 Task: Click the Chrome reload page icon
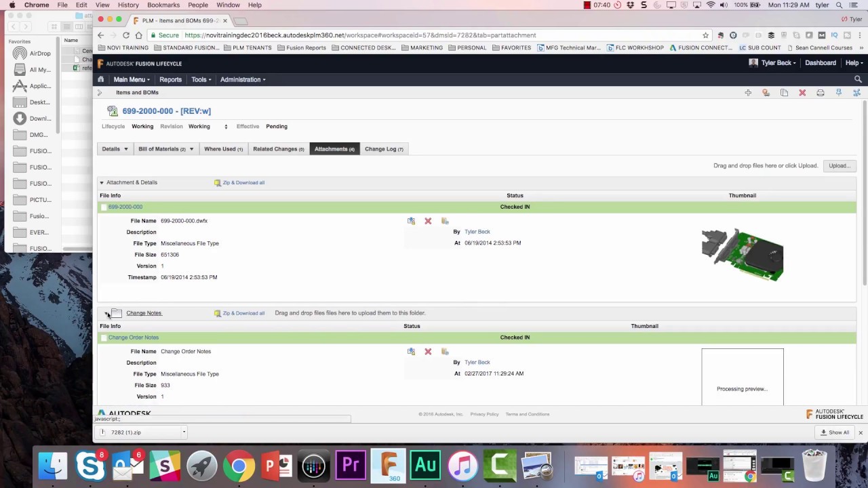click(x=126, y=35)
